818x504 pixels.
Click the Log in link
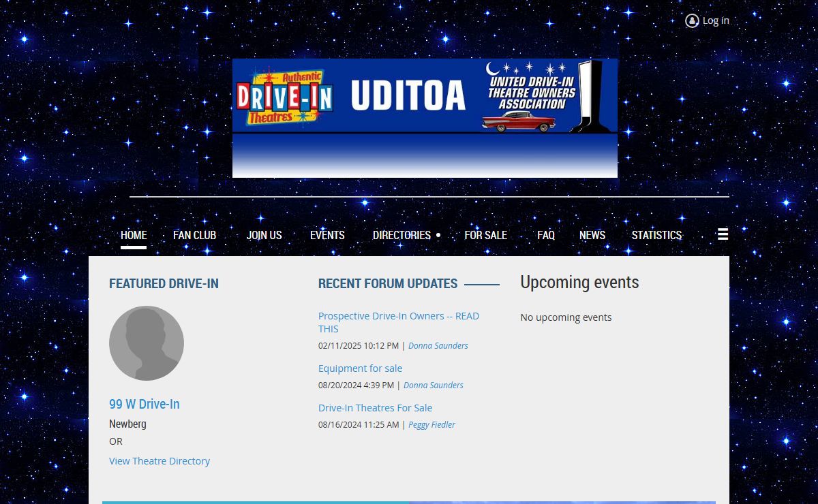pos(716,20)
